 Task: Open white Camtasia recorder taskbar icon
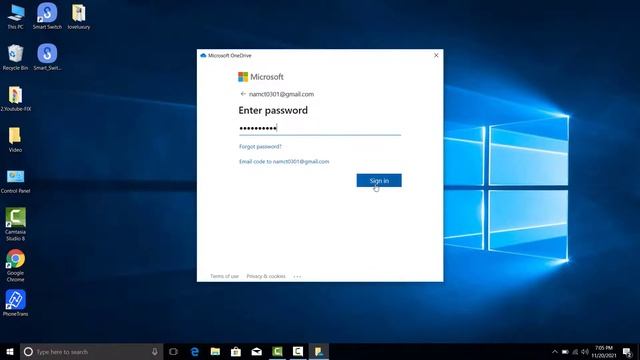(x=298, y=351)
